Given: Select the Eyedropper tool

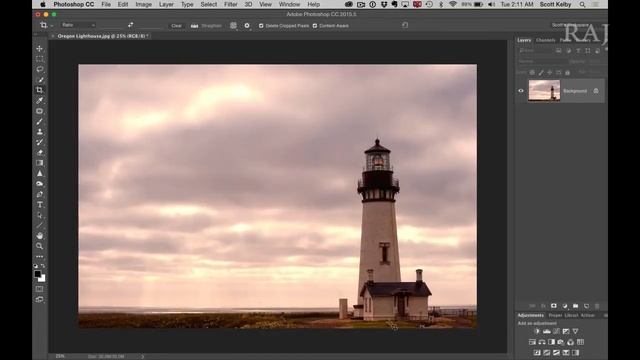Looking at the screenshot, I should (x=40, y=100).
